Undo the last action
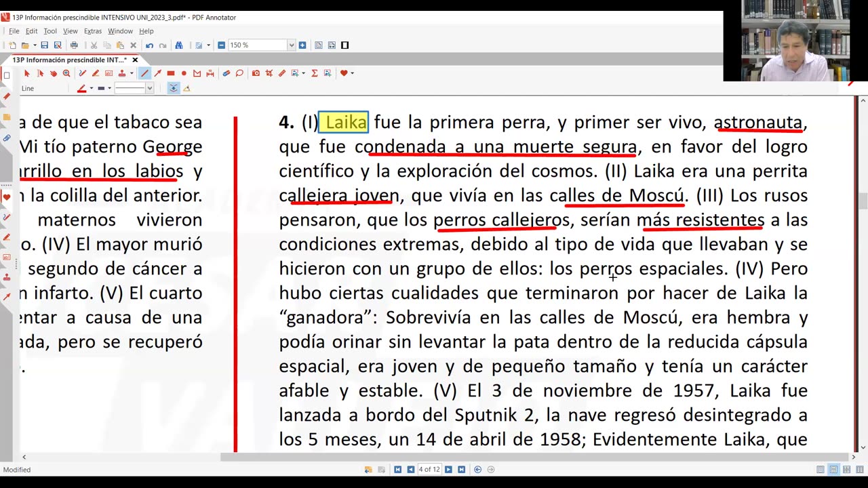The height and width of the screenshot is (488, 868). [149, 45]
